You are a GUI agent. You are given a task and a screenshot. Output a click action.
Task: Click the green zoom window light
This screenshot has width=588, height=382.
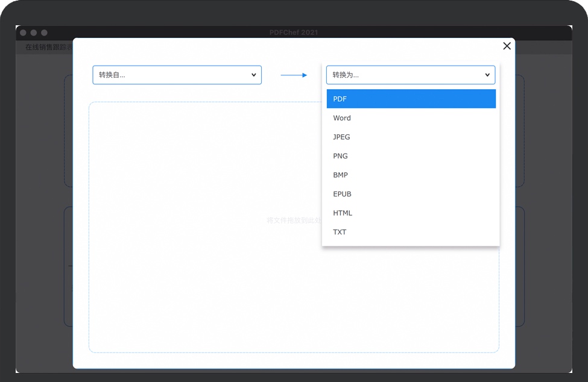(44, 33)
